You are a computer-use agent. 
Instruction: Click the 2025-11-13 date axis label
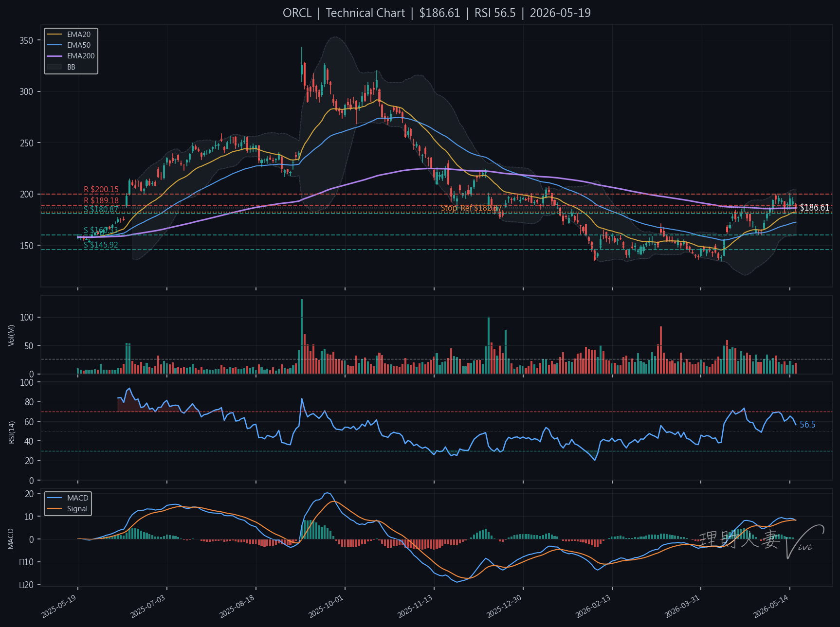pyautogui.click(x=416, y=606)
